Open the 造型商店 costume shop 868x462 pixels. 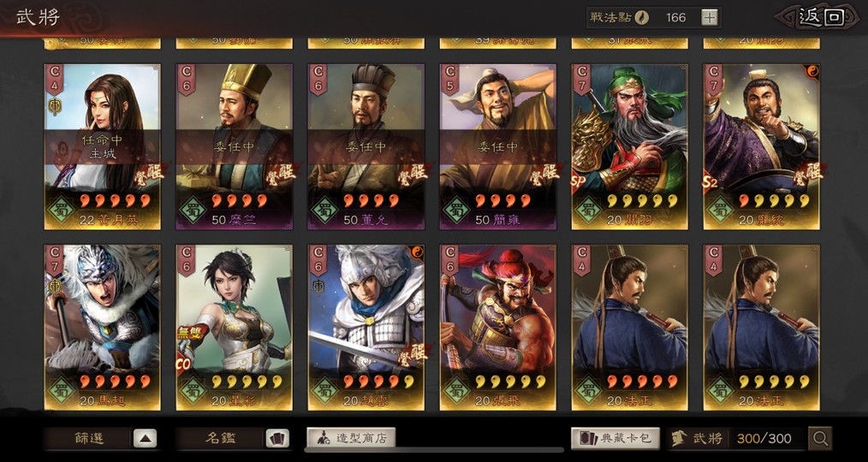click(x=351, y=438)
